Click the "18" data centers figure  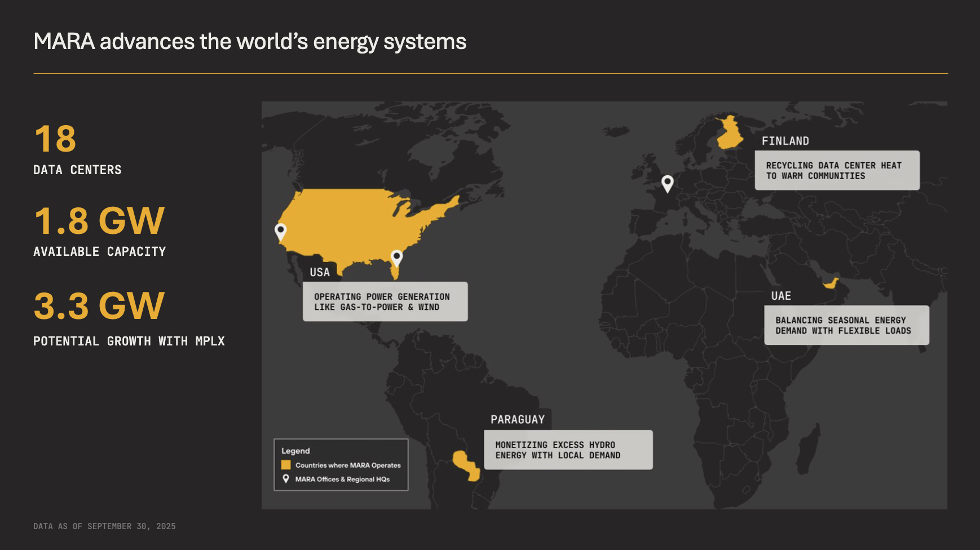pos(55,139)
